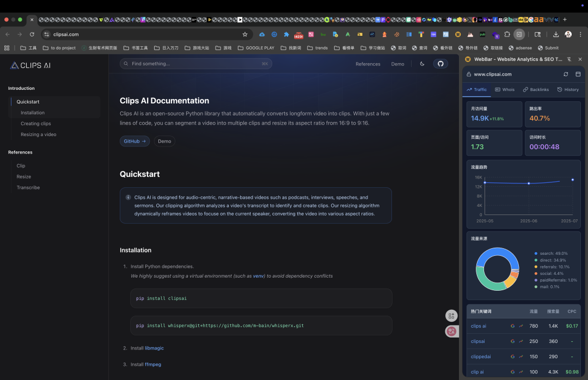The width and height of the screenshot is (588, 380).
Task: Go back in browser history
Action: (8, 34)
